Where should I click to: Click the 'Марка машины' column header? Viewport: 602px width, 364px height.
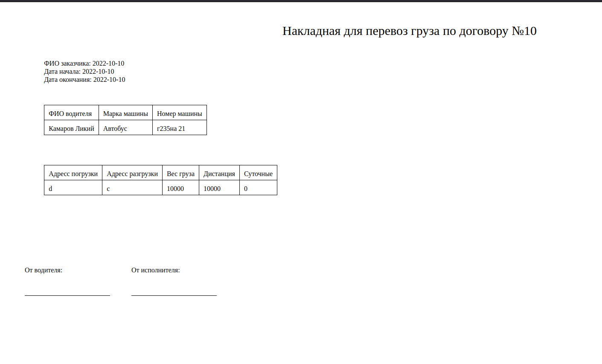click(x=125, y=113)
